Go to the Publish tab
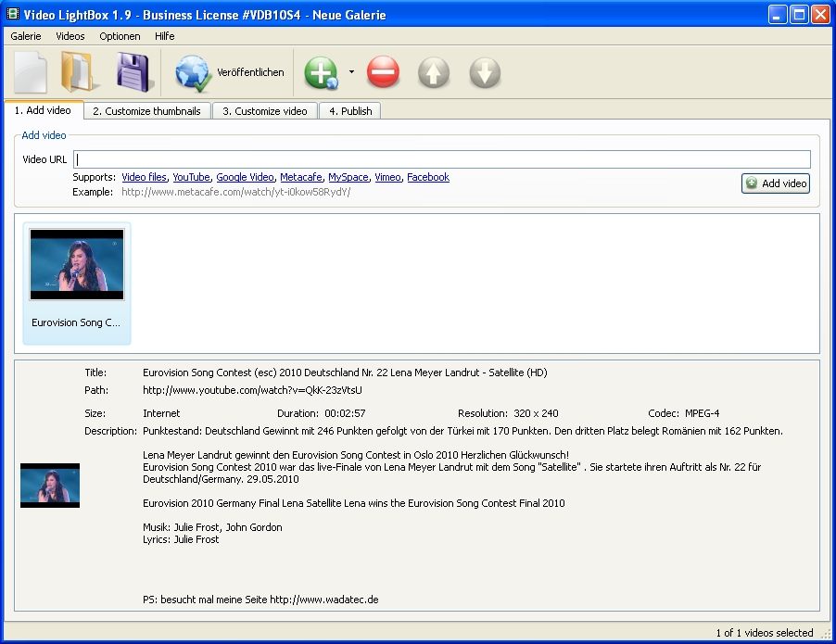 point(349,111)
